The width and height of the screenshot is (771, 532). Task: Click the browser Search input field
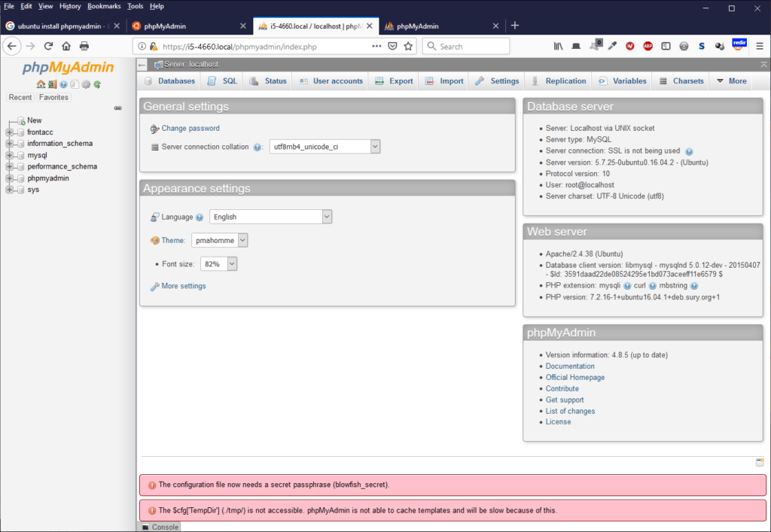click(x=465, y=46)
